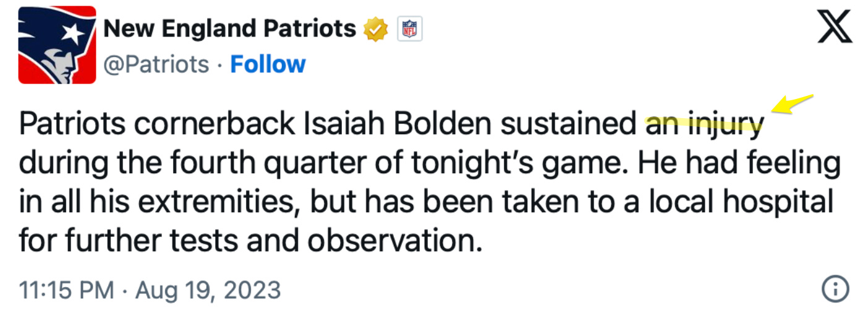Click the 11:15 PM timestamp

point(67,290)
